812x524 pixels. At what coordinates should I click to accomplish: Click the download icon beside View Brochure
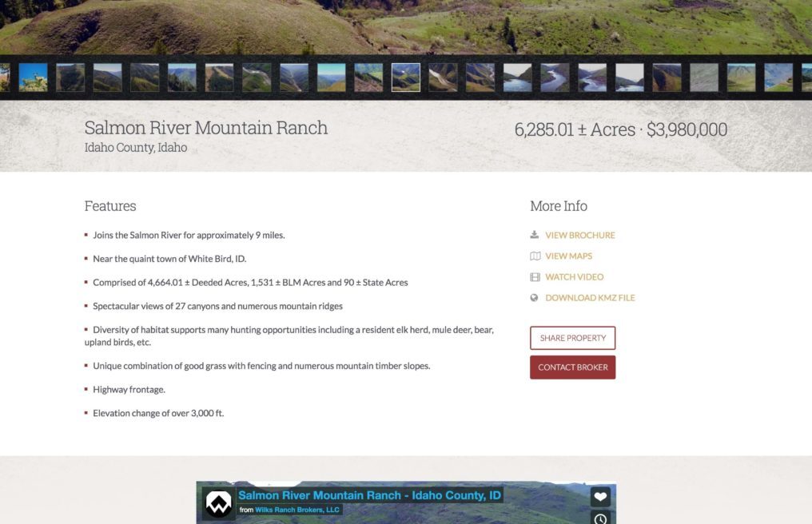point(535,235)
